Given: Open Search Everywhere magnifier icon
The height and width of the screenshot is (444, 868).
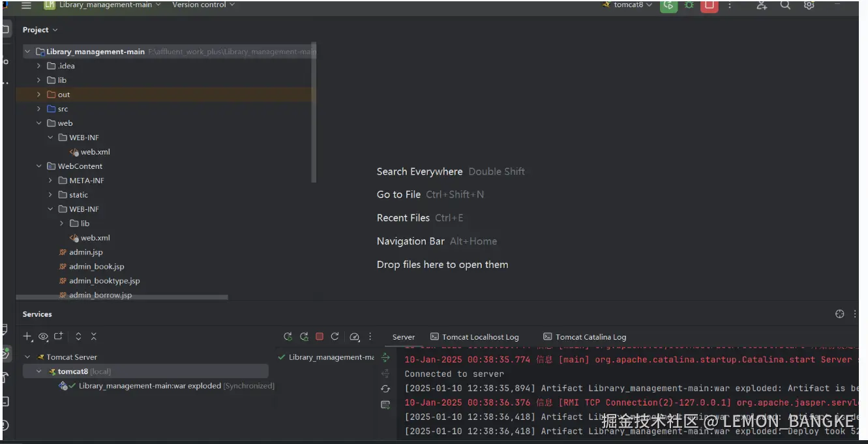Looking at the screenshot, I should (785, 5).
